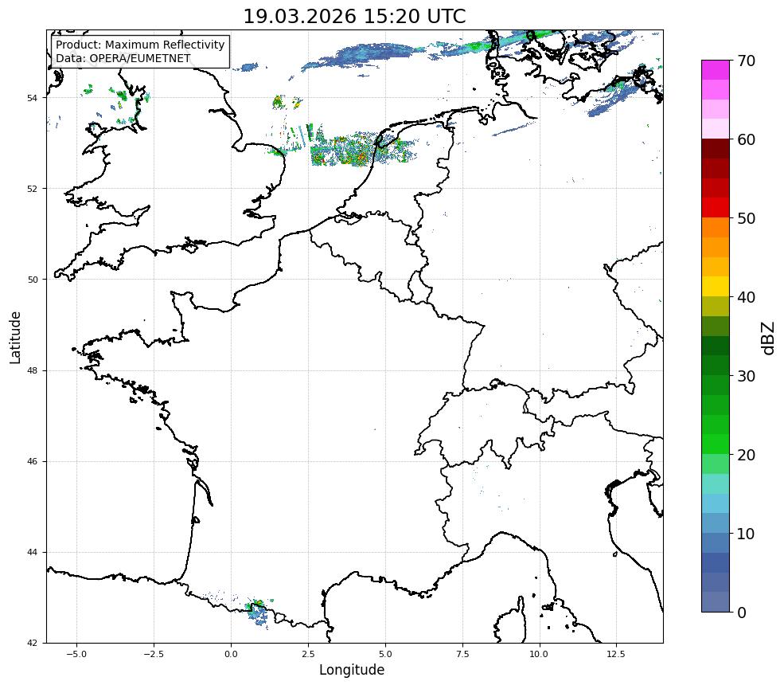Click the 'Data: OPERA/EUMETNET' legend line
This screenshot has height=685, width=784.
123,58
